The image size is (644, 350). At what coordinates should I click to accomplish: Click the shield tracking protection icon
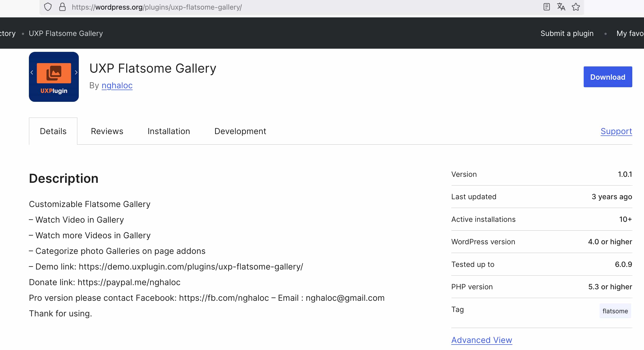point(48,7)
